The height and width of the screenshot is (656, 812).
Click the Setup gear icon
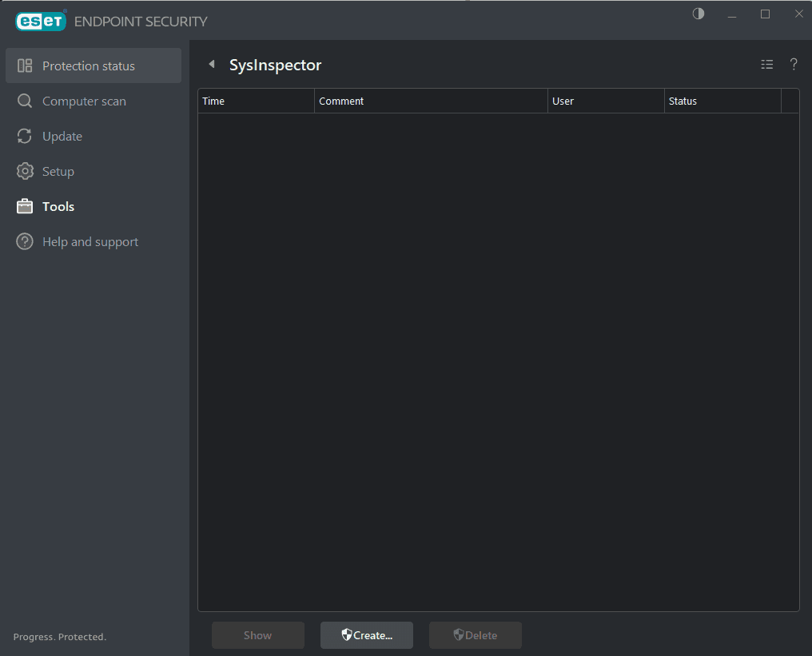25,171
